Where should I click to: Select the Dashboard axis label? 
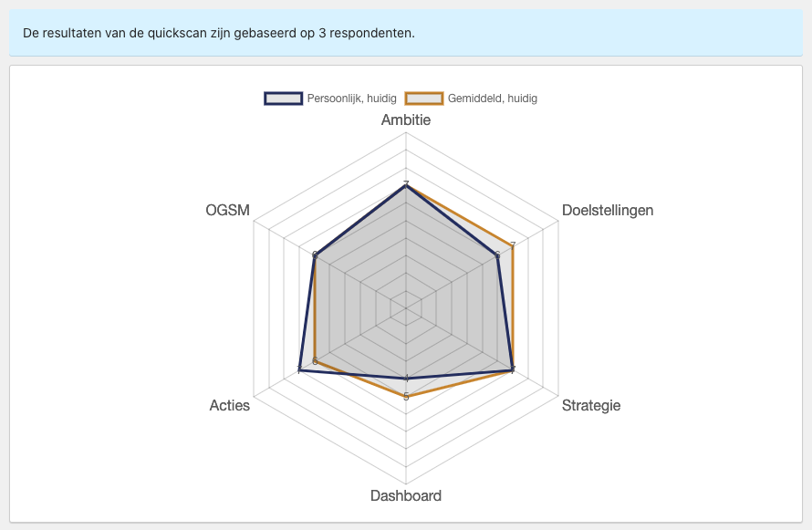(406, 496)
